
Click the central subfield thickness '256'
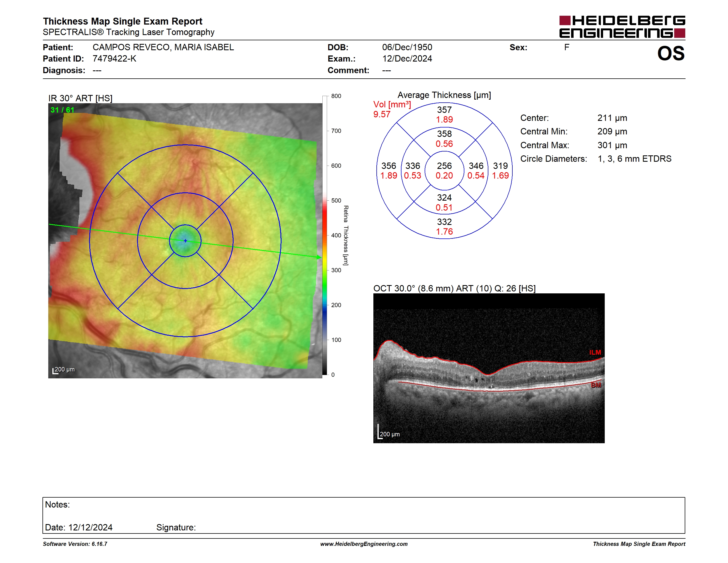pyautogui.click(x=444, y=166)
